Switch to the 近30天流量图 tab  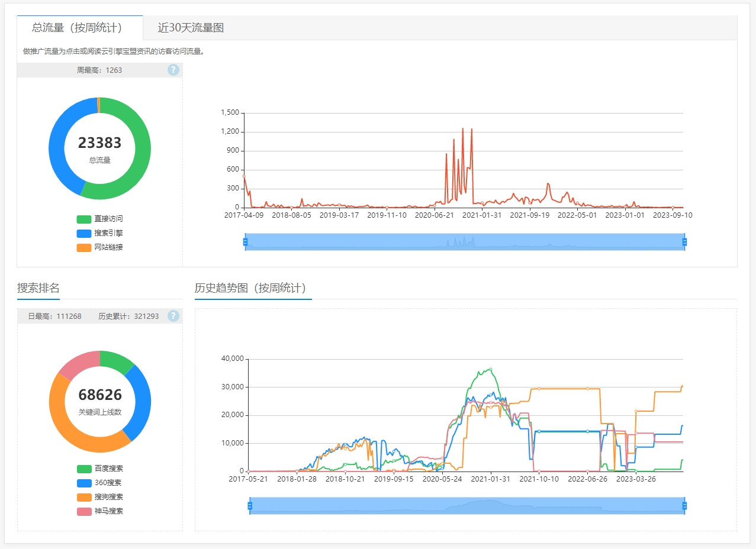(191, 28)
